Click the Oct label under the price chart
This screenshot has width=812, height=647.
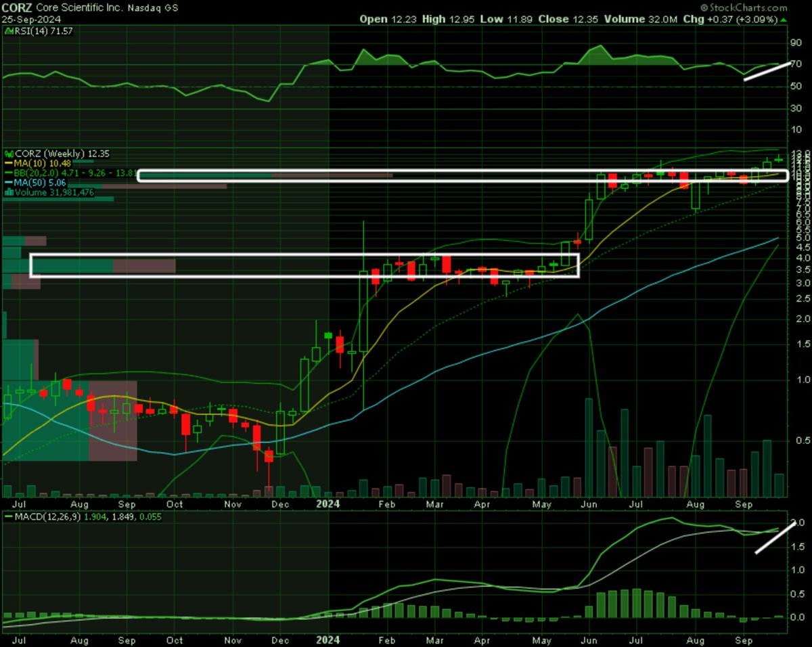click(x=175, y=504)
